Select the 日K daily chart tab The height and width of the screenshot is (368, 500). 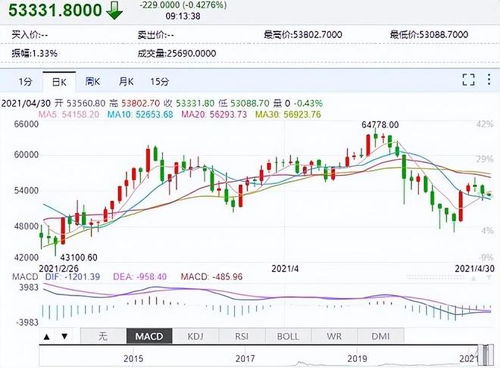tap(59, 82)
